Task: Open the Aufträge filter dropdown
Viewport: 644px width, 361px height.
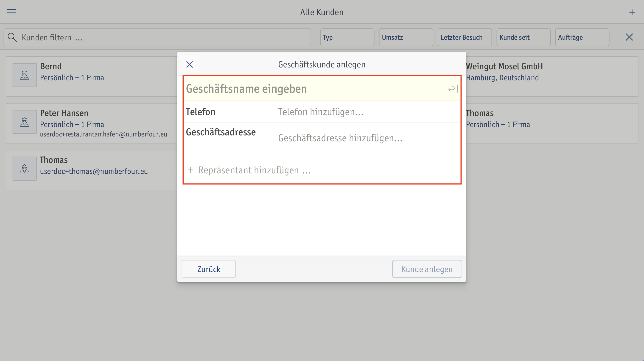Action: (x=582, y=37)
